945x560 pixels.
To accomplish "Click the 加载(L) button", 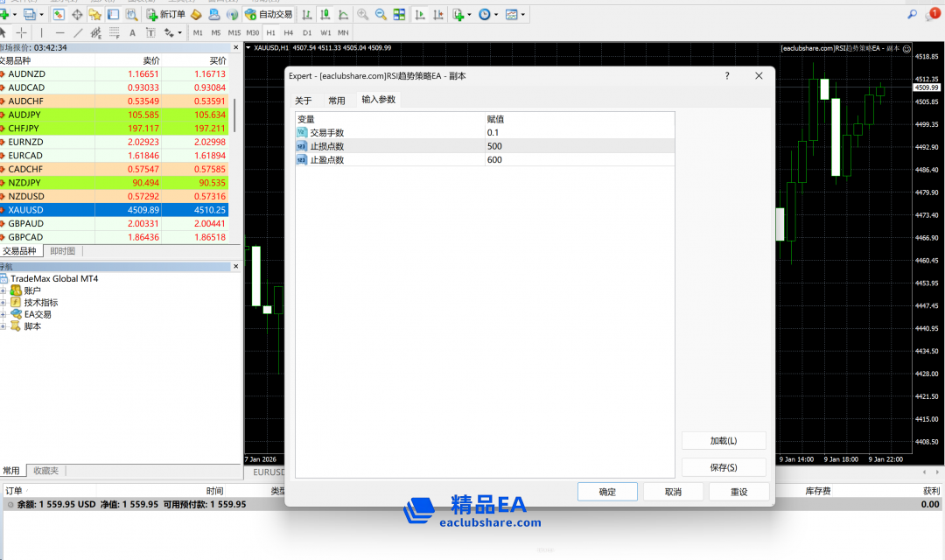I will tap(723, 441).
